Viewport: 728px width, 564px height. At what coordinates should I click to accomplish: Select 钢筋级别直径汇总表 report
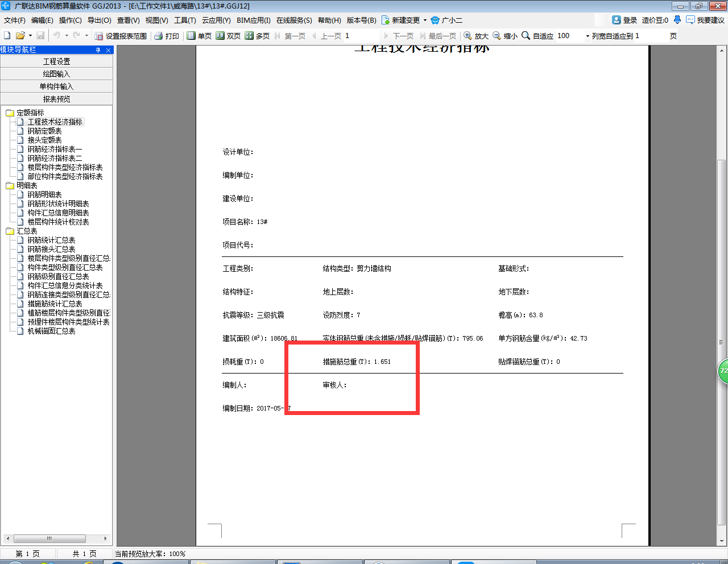click(58, 277)
